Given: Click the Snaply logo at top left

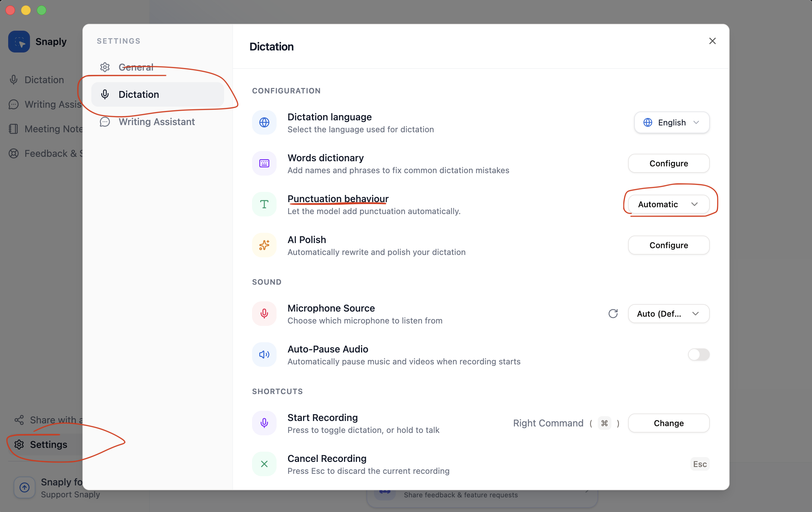Looking at the screenshot, I should point(19,41).
